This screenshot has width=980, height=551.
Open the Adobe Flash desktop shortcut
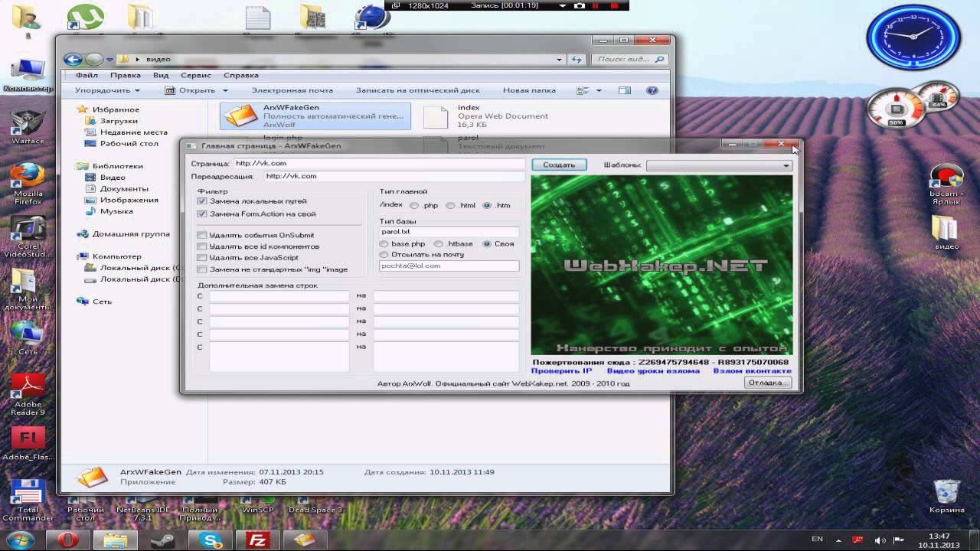tap(28, 445)
